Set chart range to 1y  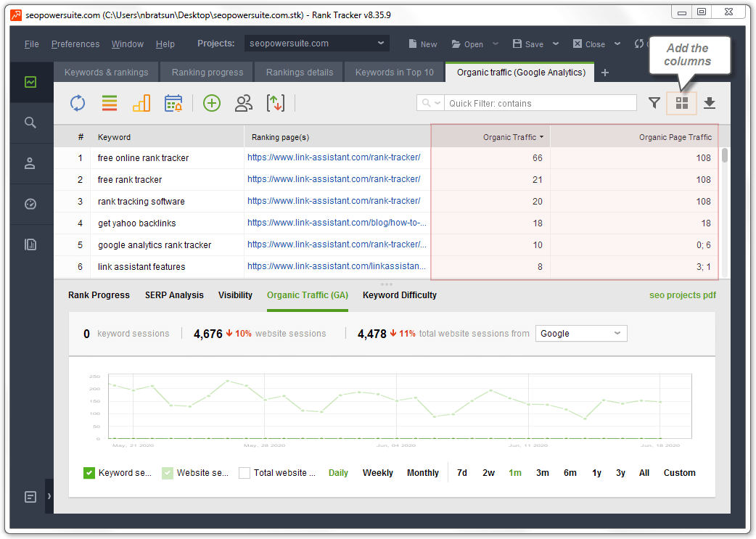pyautogui.click(x=597, y=473)
